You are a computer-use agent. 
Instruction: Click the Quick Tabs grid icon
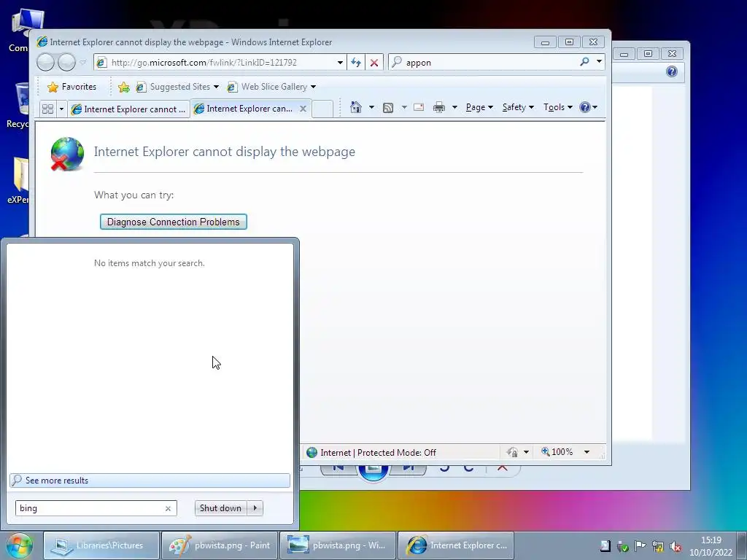47,109
